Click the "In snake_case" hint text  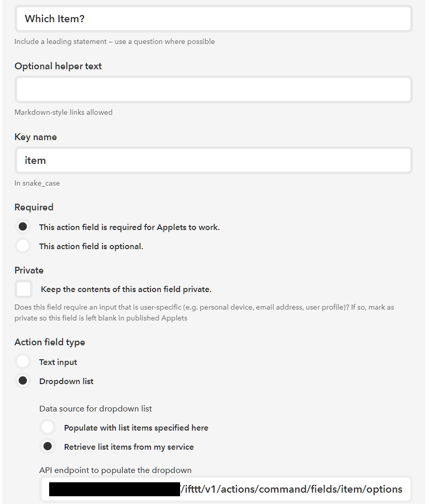pyautogui.click(x=37, y=183)
